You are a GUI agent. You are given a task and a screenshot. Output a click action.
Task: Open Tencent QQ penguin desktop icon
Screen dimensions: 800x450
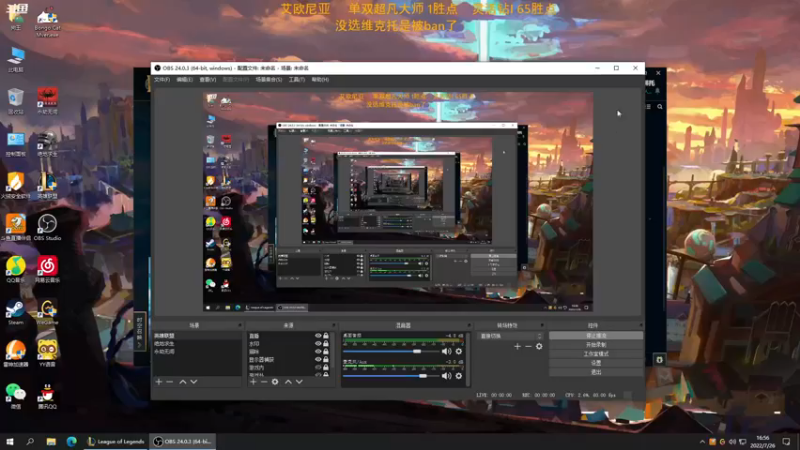coord(47,396)
